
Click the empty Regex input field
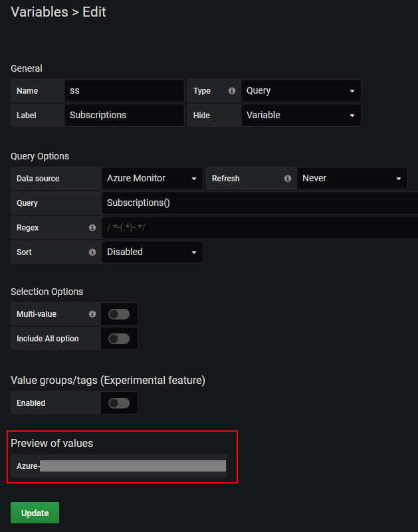click(x=260, y=228)
